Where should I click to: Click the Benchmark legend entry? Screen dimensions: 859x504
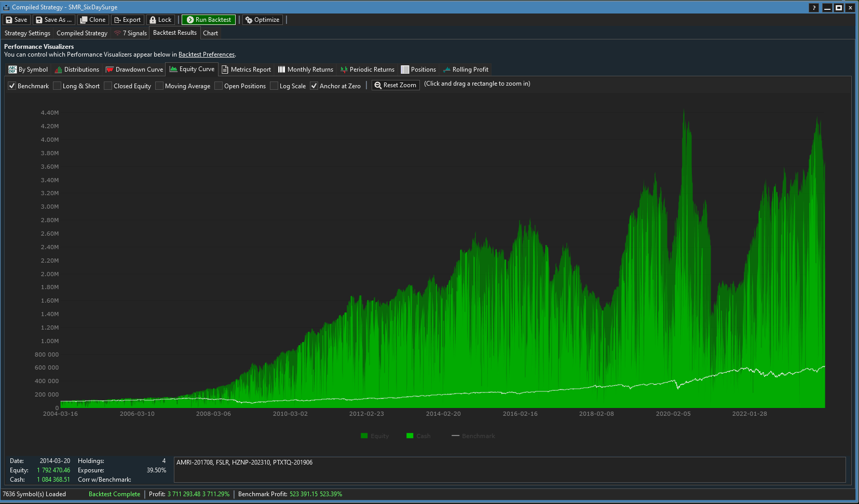tap(473, 436)
